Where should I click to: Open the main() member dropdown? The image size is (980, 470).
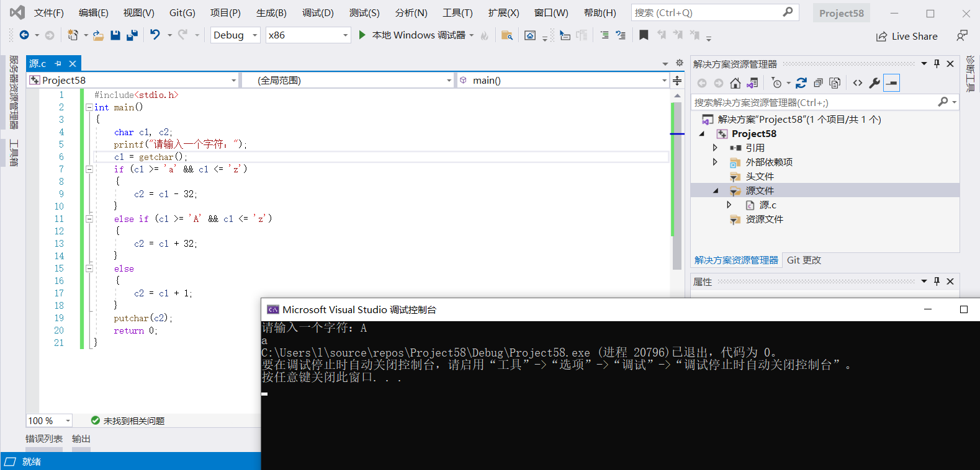tap(562, 80)
